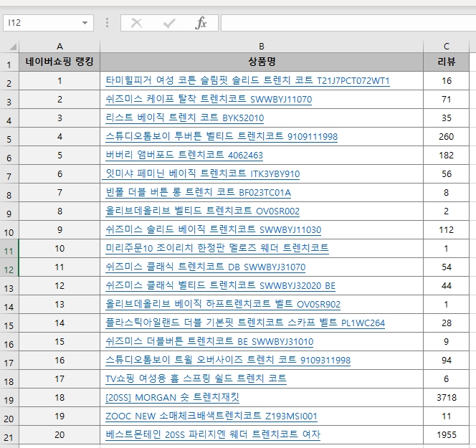Open the 쉬즈미스 케이프 탈착 트렌치코트 link
476x448 pixels.
(x=209, y=99)
